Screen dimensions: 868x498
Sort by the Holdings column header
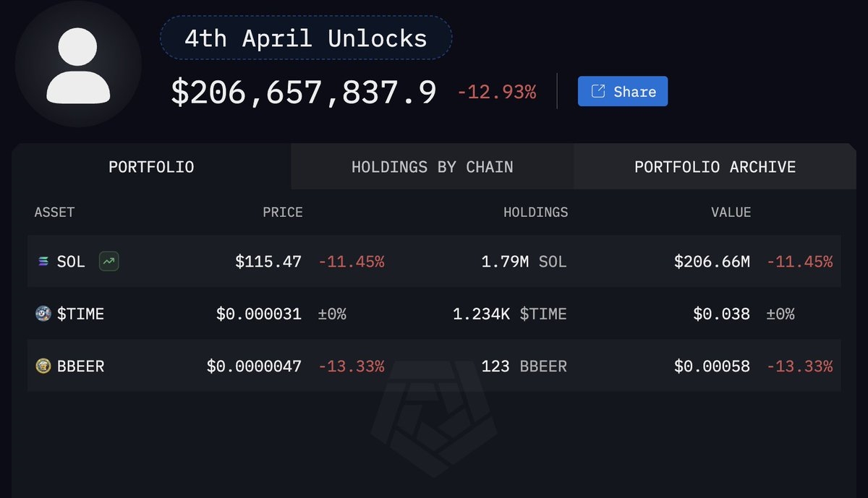point(535,212)
